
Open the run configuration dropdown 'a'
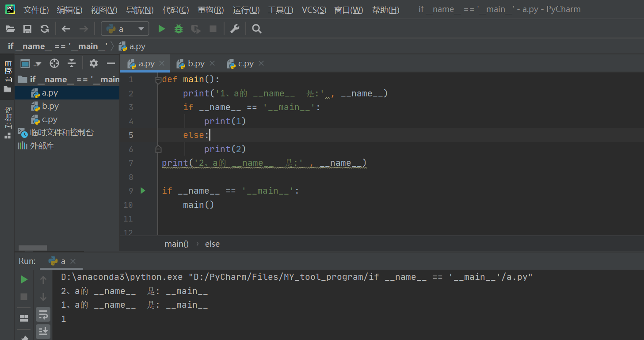pos(125,29)
